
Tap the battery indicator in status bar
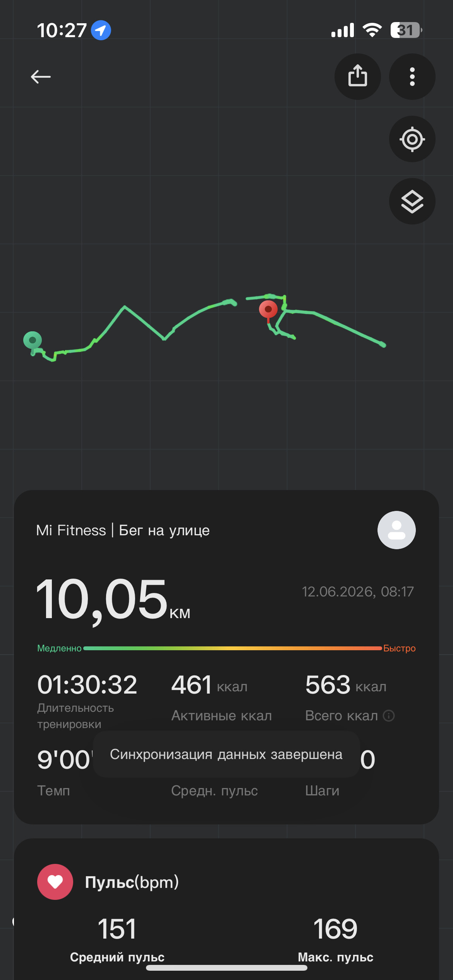(406, 30)
